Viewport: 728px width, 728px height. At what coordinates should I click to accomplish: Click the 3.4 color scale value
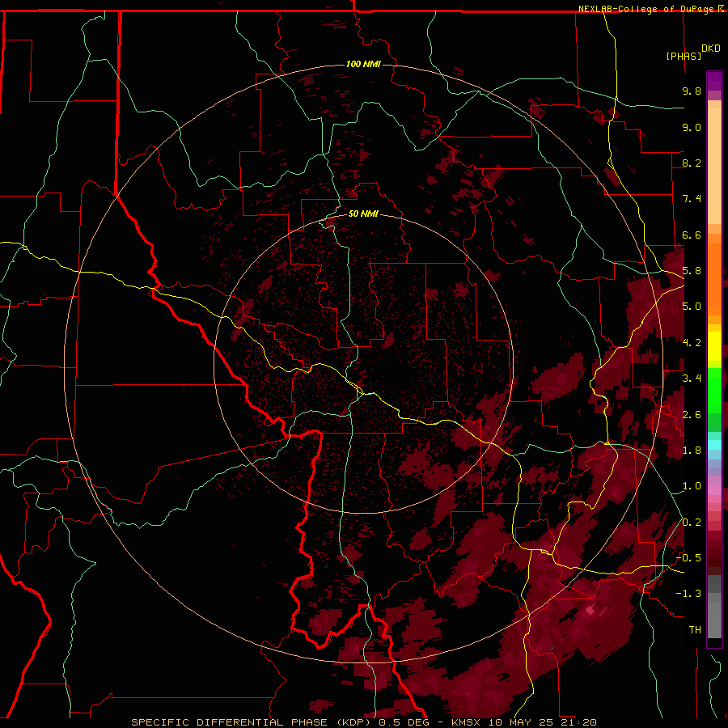tap(692, 379)
